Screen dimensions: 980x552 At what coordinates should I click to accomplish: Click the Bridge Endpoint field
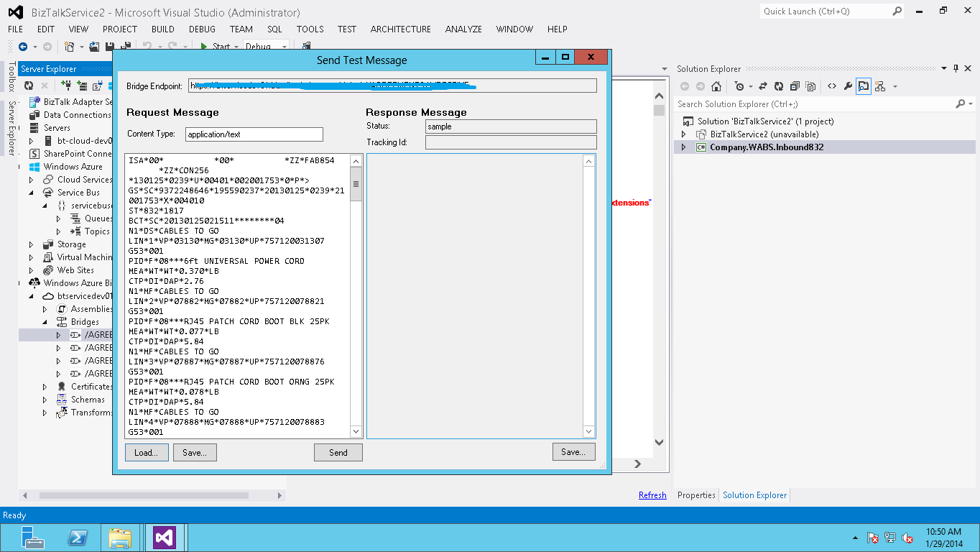coord(393,86)
